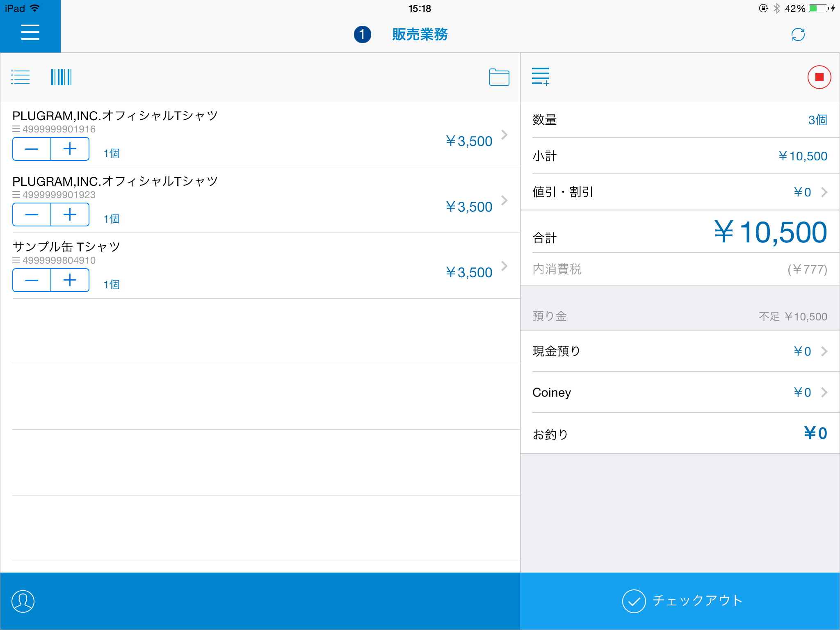The image size is (840, 630).
Task: Tap the 販売業務 title
Action: (x=420, y=34)
